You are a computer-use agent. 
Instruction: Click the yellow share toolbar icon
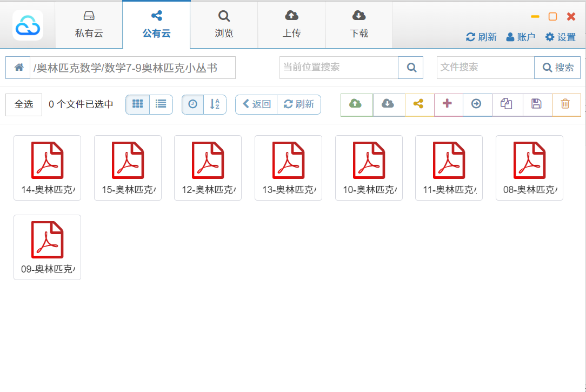click(418, 104)
